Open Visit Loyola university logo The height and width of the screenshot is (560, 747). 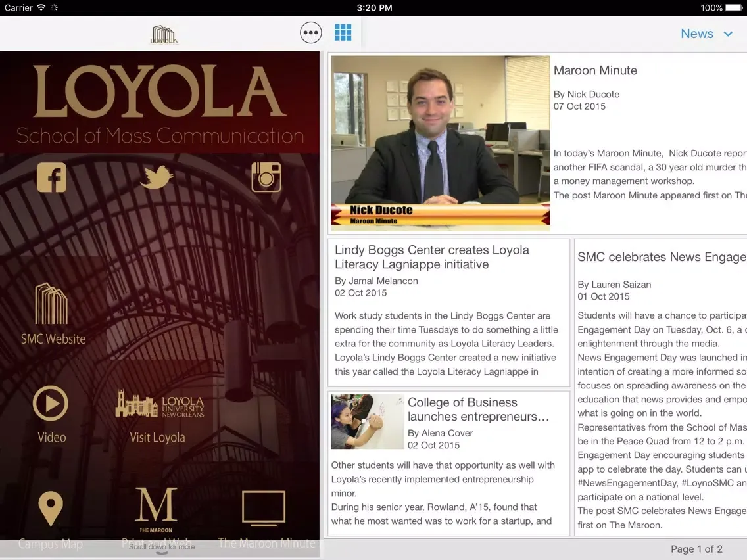[x=160, y=404]
